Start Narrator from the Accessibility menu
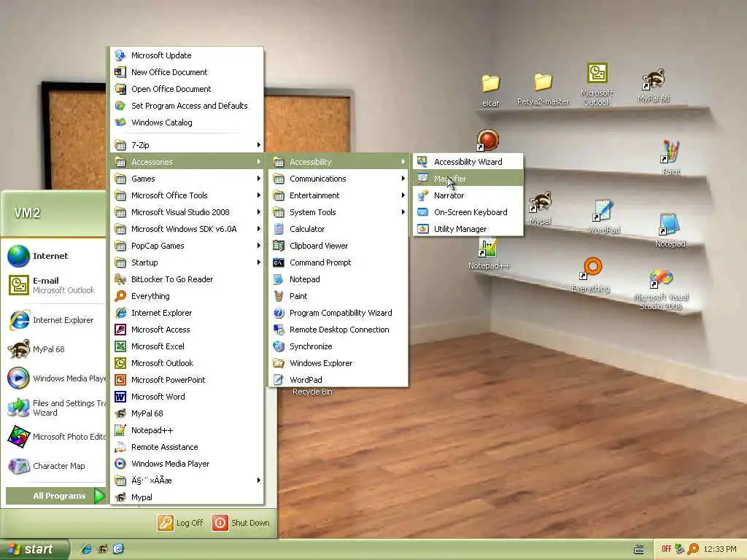The image size is (747, 560). coord(468,195)
